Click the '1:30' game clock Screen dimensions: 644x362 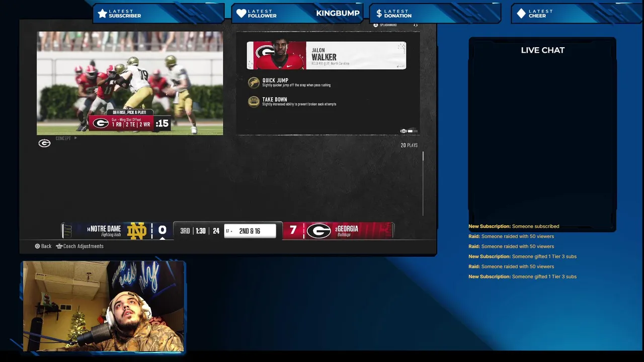click(201, 231)
